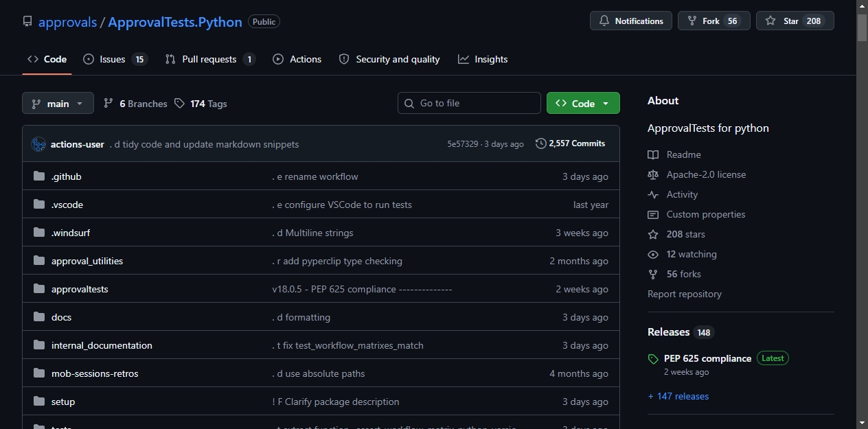The height and width of the screenshot is (429, 868).
Task: Click the folder icon next to docs
Action: pos(39,317)
